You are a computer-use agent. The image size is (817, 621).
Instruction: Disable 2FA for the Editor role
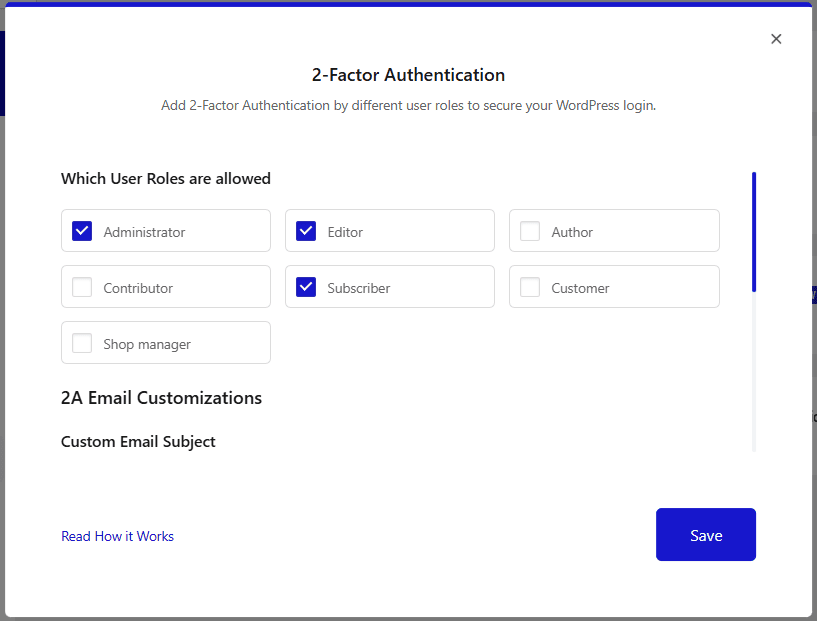[306, 231]
